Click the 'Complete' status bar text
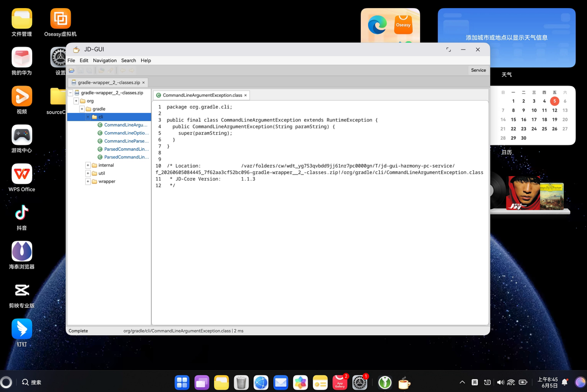587x392 pixels. [78, 331]
